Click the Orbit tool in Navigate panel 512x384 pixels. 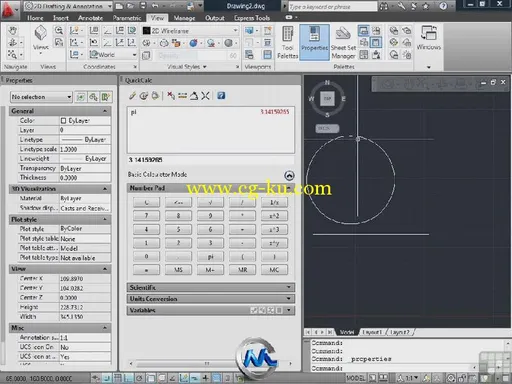click(x=12, y=43)
